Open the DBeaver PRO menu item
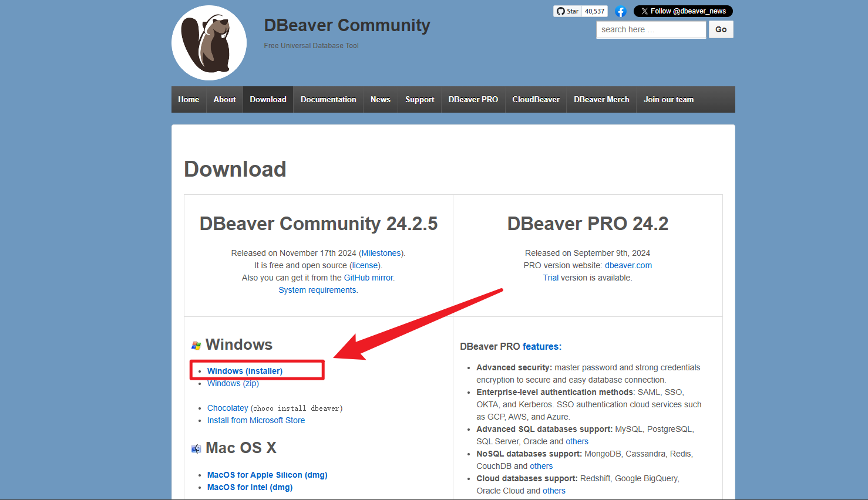Screen dimensions: 868x500 (x=473, y=99)
